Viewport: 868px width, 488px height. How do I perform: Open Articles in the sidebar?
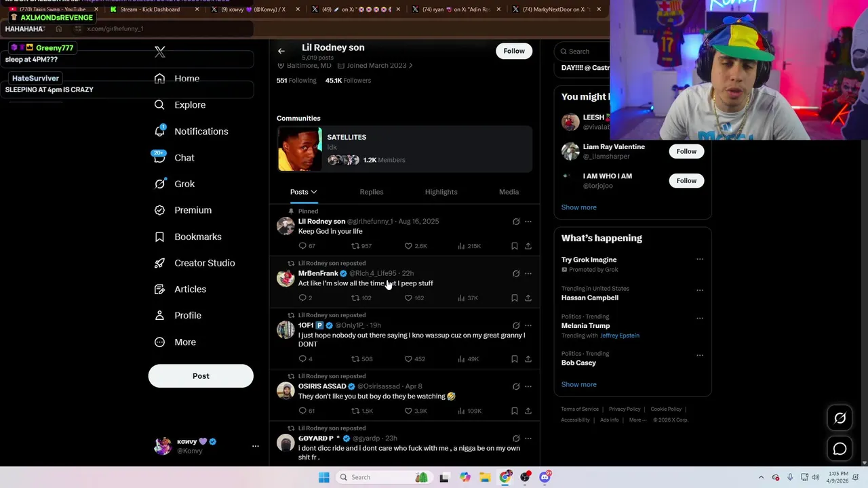pos(180,289)
